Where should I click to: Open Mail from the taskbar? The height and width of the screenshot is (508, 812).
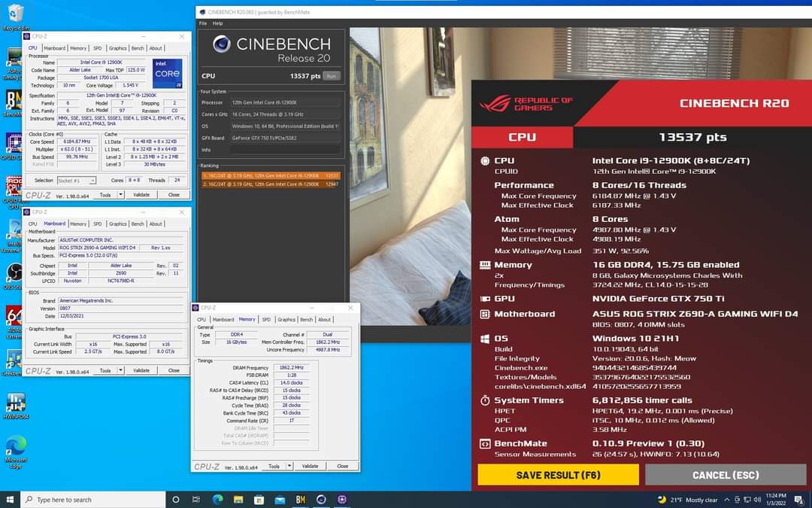click(280, 500)
